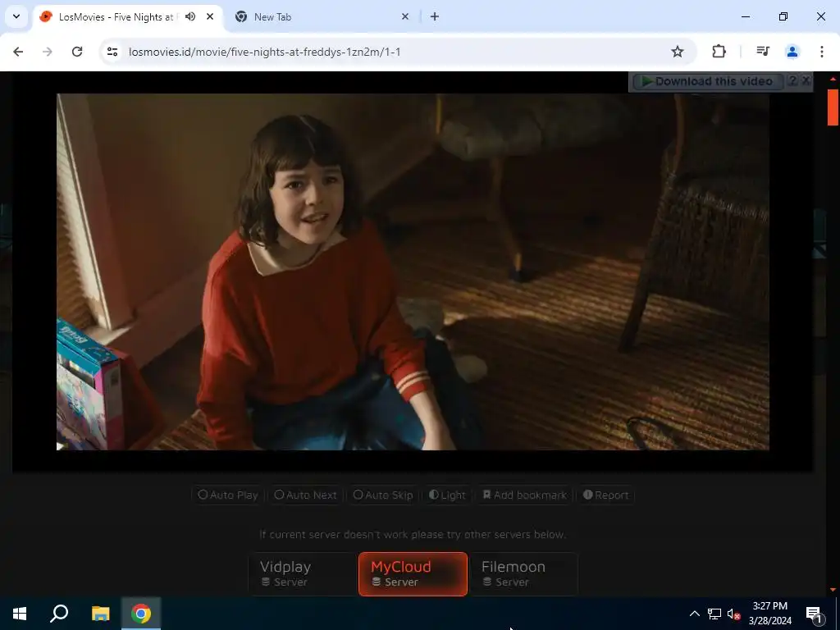Screen dimensions: 840x630
Task: Close the New Tab tab
Action: (405, 16)
